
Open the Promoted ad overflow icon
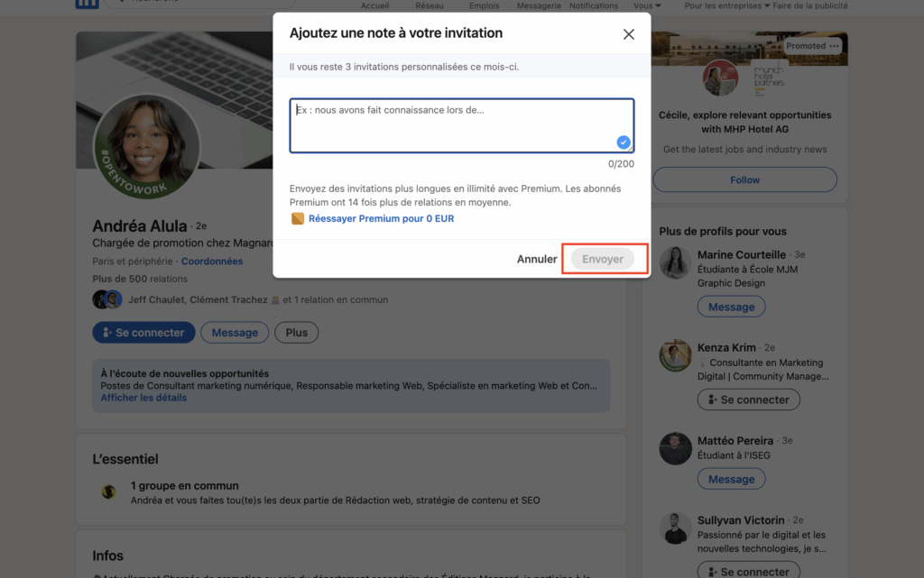tap(834, 45)
